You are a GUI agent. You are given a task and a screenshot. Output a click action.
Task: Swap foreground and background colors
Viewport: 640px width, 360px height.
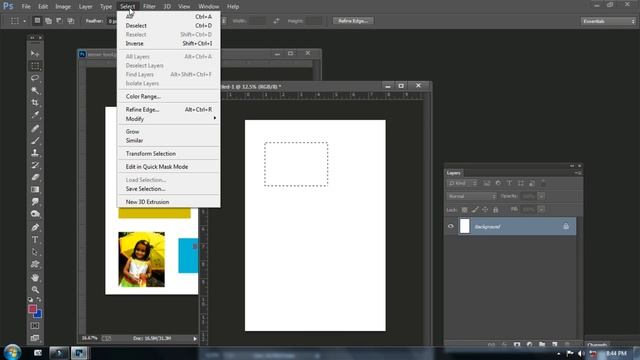click(39, 300)
